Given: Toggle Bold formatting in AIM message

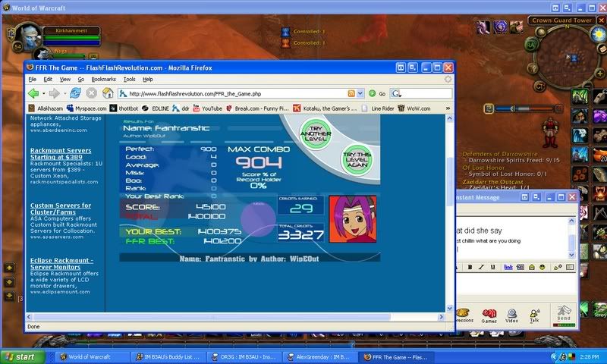Looking at the screenshot, I should click(470, 267).
